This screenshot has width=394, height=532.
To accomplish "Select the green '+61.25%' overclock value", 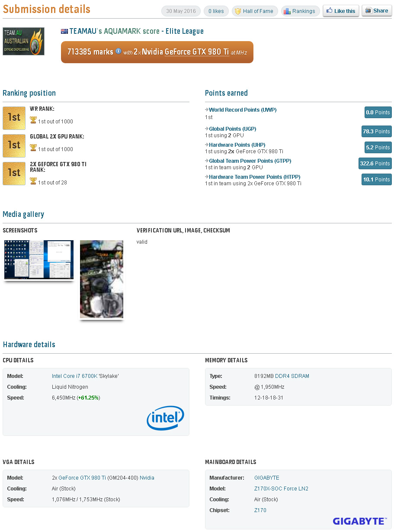I will 88,398.
